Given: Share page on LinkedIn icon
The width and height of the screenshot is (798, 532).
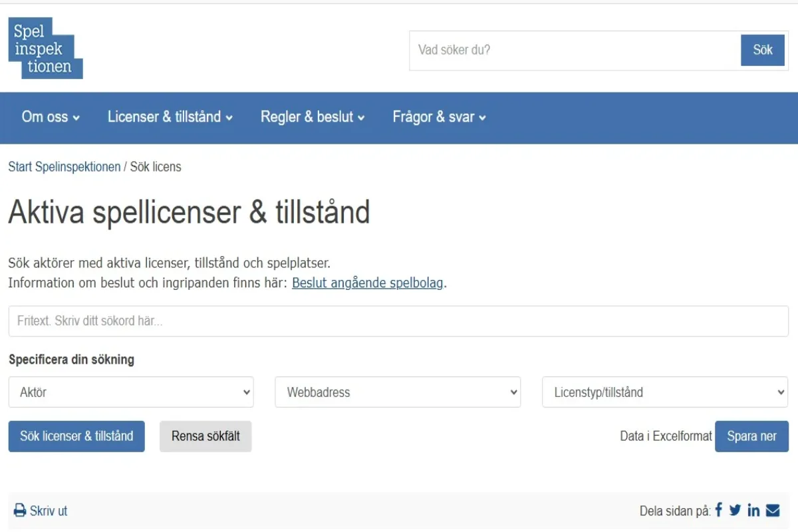Looking at the screenshot, I should (753, 510).
